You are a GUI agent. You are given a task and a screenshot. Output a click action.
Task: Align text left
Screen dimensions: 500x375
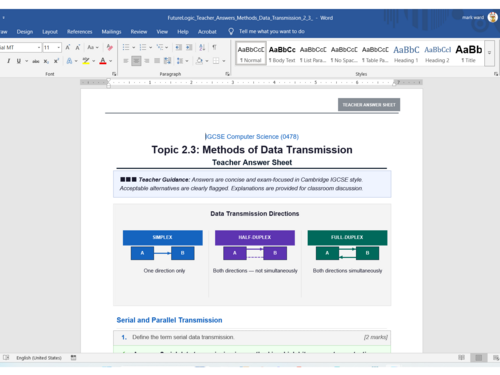126,61
